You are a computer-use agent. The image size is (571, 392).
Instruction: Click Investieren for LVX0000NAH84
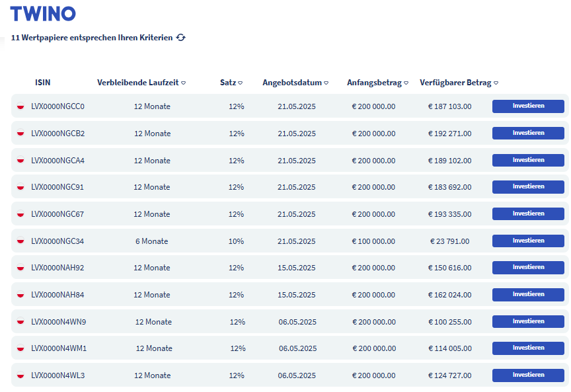[x=528, y=294]
